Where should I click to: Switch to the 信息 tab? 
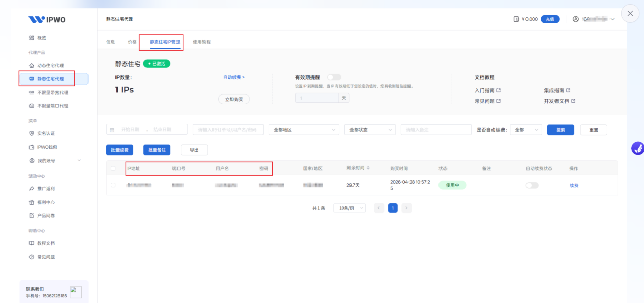110,42
